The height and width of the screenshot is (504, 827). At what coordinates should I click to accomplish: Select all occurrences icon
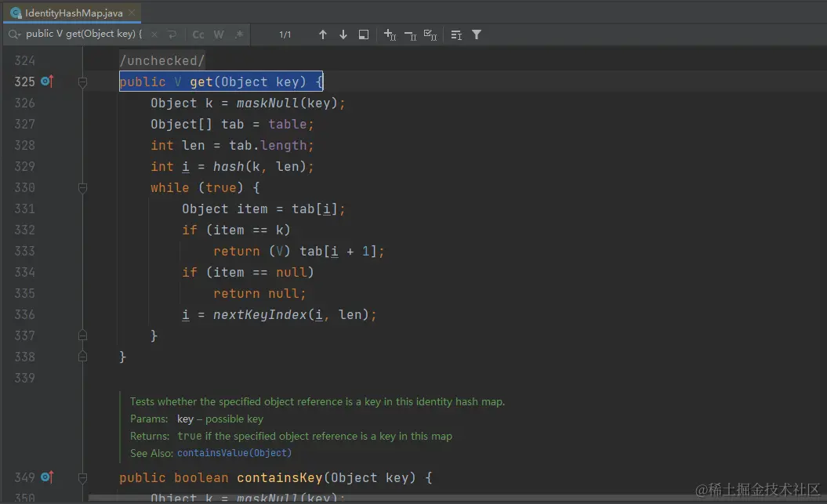pos(430,34)
